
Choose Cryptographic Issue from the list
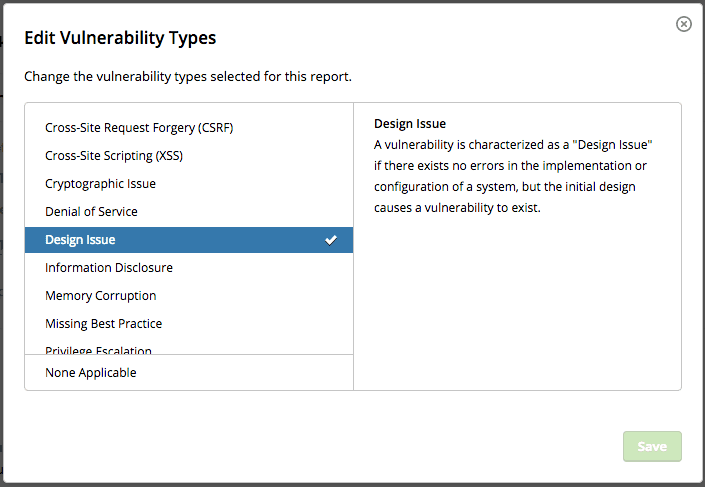[x=100, y=184]
